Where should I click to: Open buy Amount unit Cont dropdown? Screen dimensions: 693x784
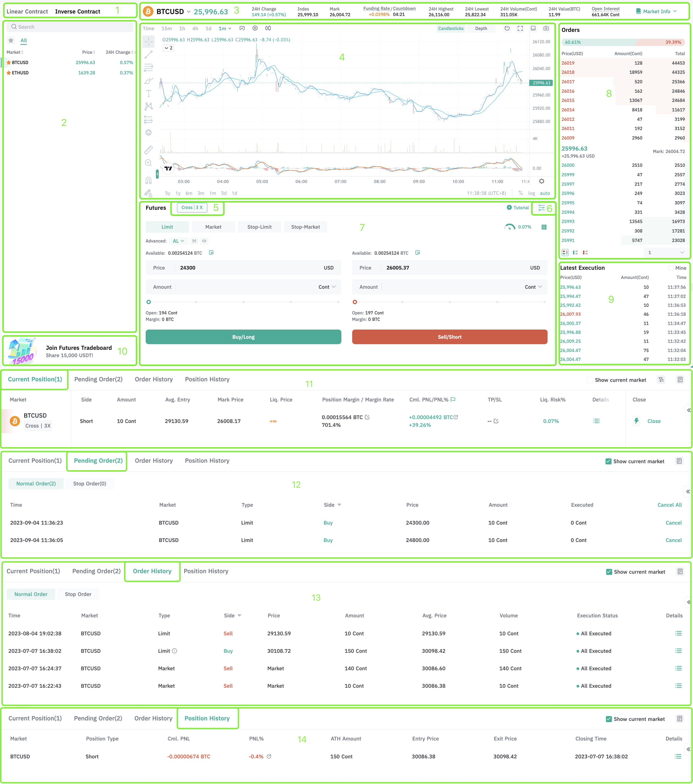(x=327, y=287)
